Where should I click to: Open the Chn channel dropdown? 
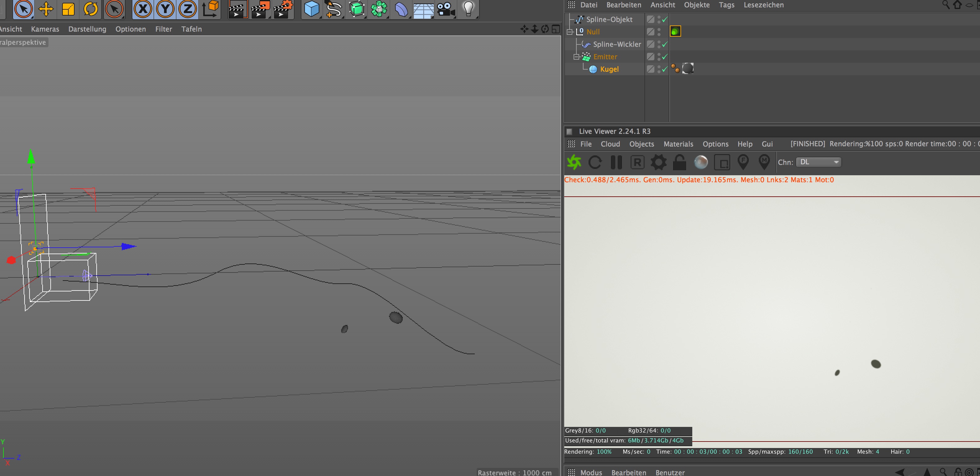coord(818,162)
